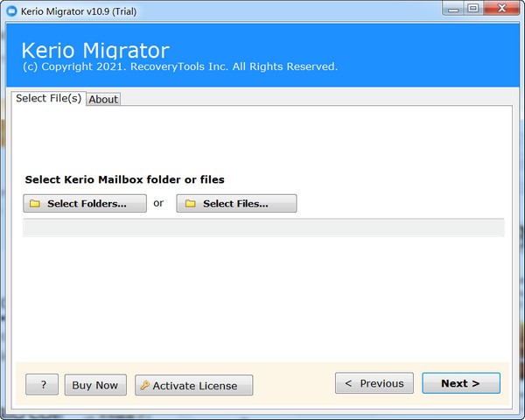
Task: Click the RecoveryTools copyright text
Action: pos(179,66)
